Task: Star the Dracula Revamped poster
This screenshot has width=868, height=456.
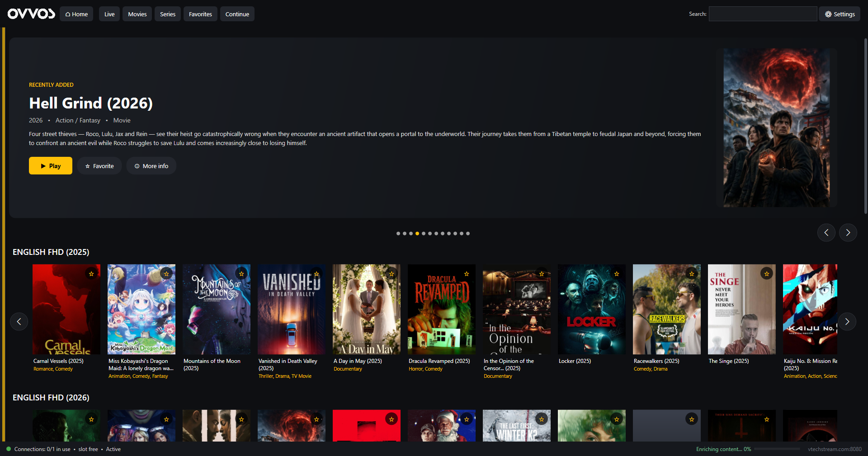Action: pyautogui.click(x=467, y=274)
